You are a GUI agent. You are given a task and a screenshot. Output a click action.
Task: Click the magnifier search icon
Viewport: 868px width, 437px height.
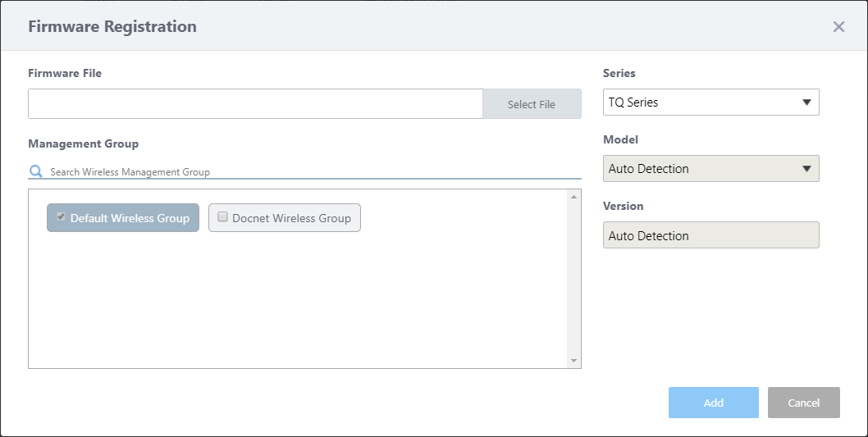point(35,171)
